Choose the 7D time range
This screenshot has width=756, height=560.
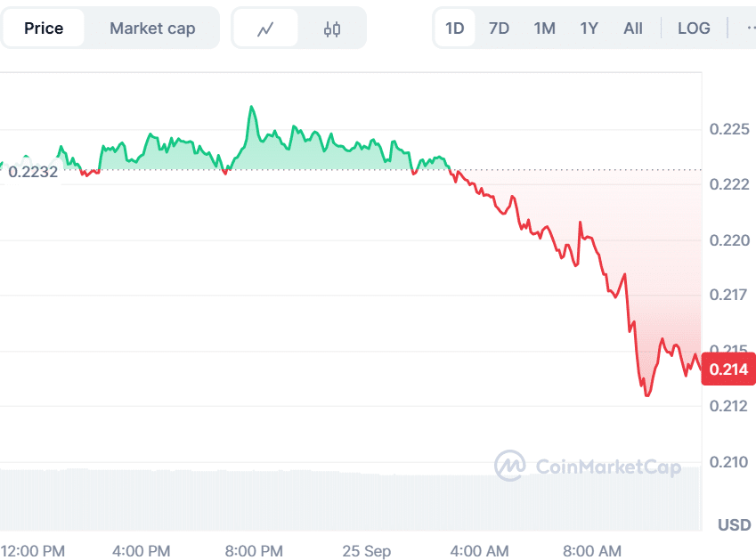point(500,28)
